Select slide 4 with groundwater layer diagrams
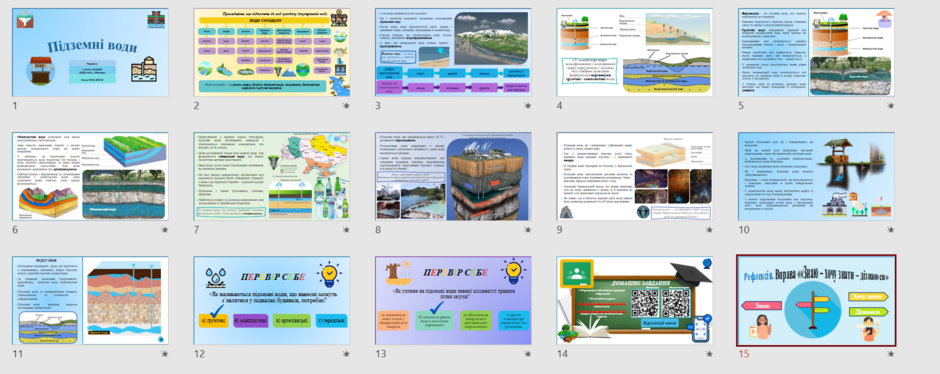 [x=635, y=53]
